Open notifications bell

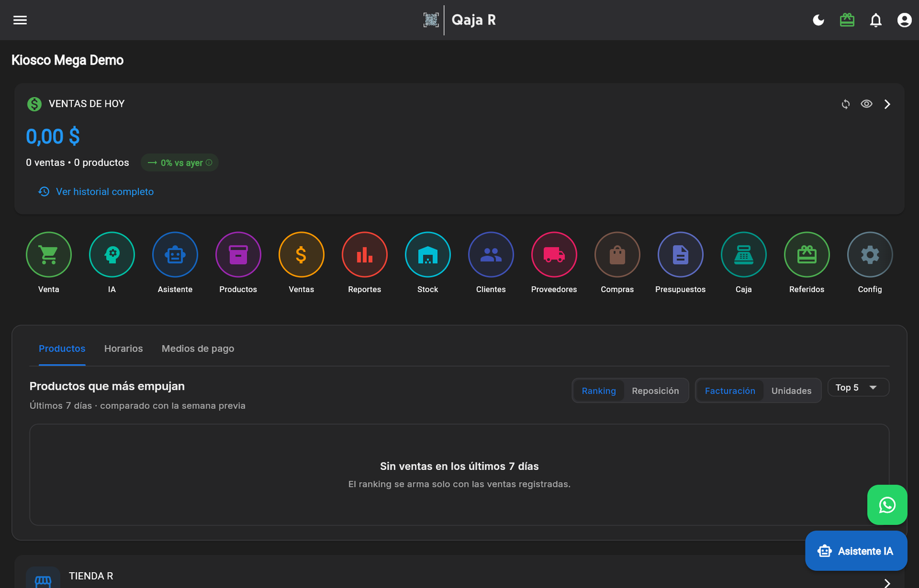pyautogui.click(x=876, y=20)
